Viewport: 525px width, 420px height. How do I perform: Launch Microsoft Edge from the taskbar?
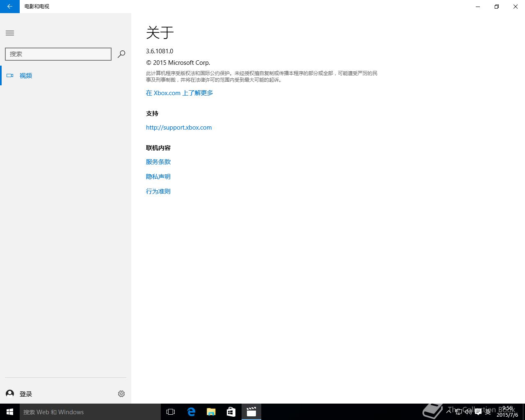tap(191, 412)
